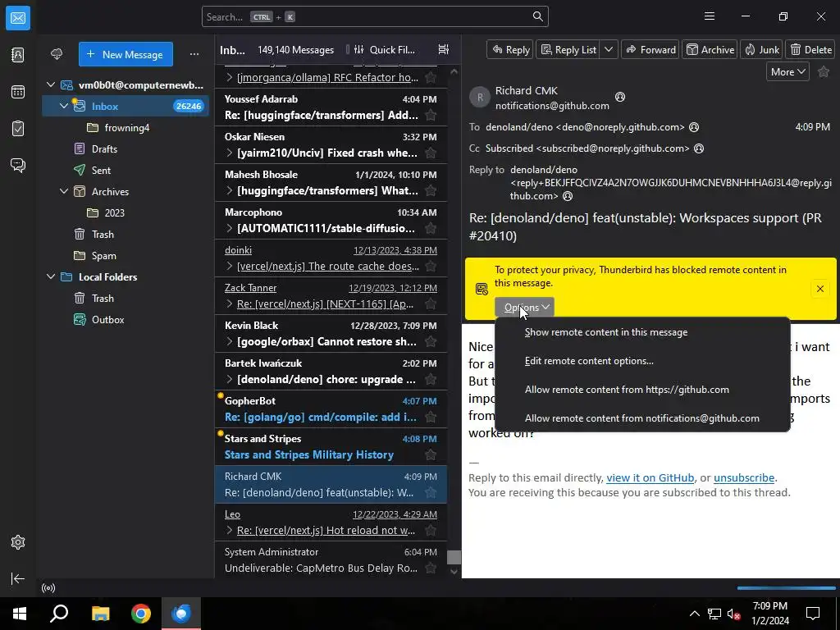Open the notification center icon
This screenshot has width=840, height=630.
pos(813,614)
